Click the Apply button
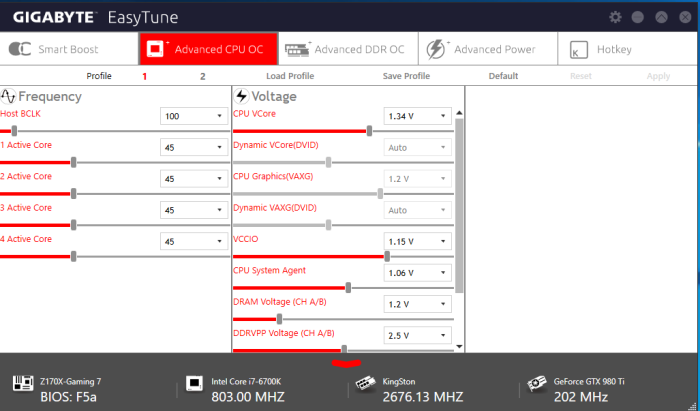This screenshot has width=700, height=411. point(658,76)
